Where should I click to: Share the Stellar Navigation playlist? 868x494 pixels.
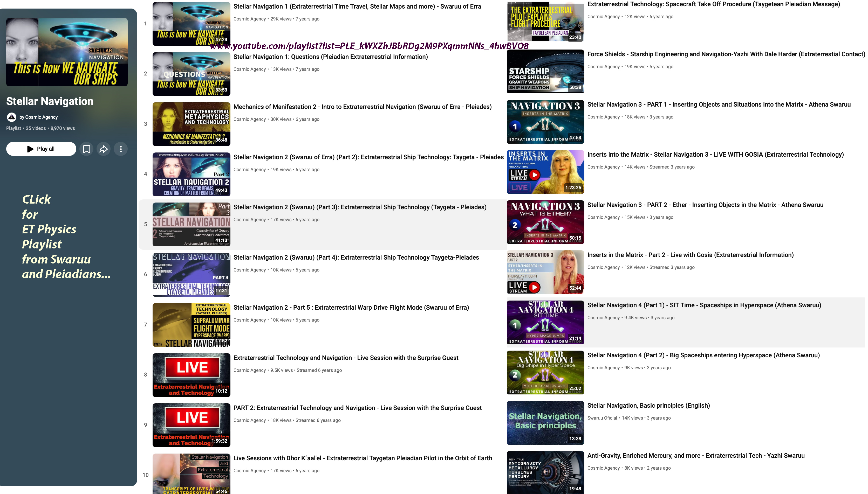[104, 149]
